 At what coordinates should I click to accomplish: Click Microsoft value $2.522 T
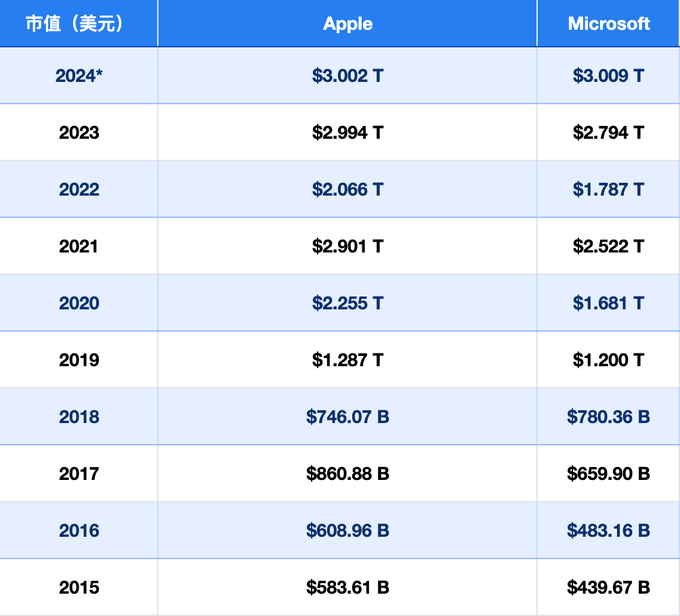(608, 246)
